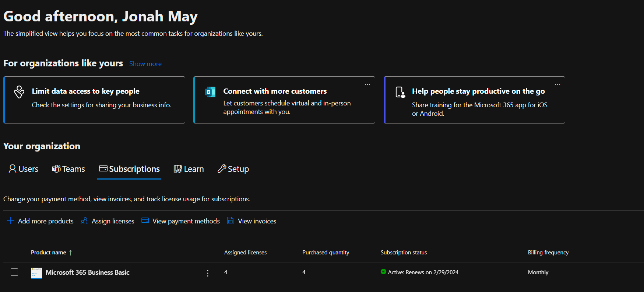
Task: Click the mobile device icon on productivity card
Action: pyautogui.click(x=400, y=92)
